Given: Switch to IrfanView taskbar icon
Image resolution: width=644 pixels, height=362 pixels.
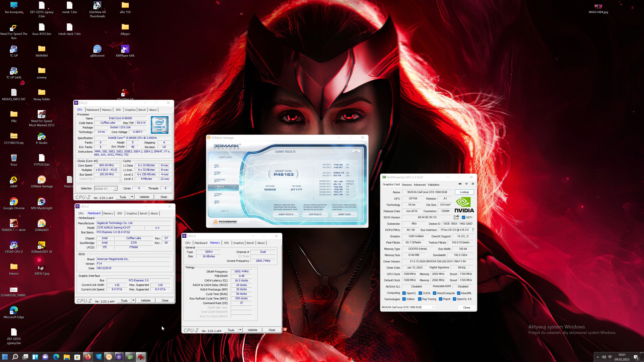Looking at the screenshot, I should [141, 357].
